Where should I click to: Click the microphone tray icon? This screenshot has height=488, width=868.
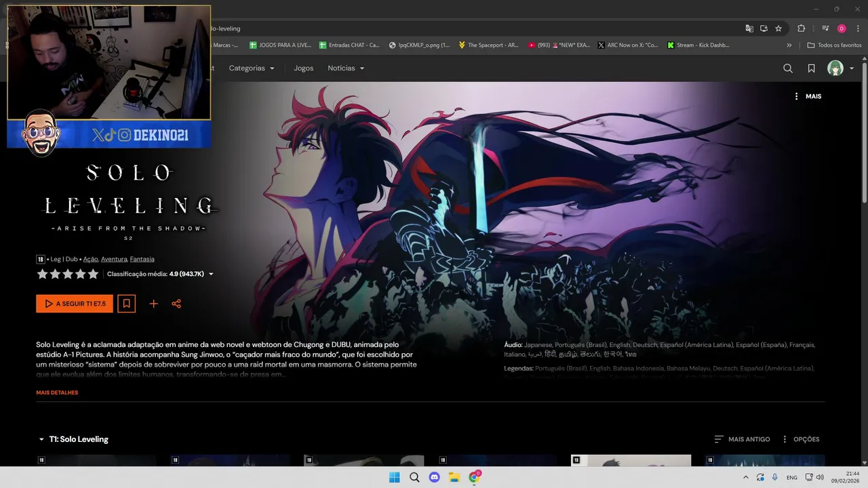[775, 477]
